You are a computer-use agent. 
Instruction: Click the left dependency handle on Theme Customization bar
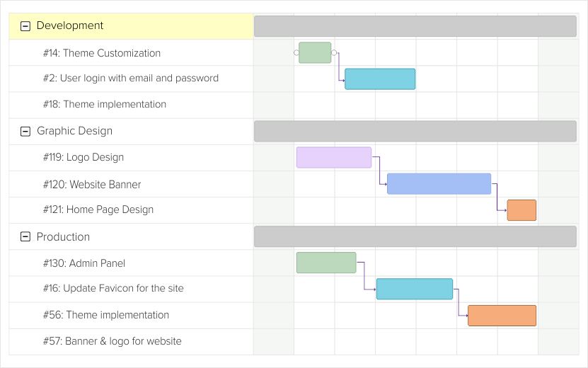tap(296, 53)
